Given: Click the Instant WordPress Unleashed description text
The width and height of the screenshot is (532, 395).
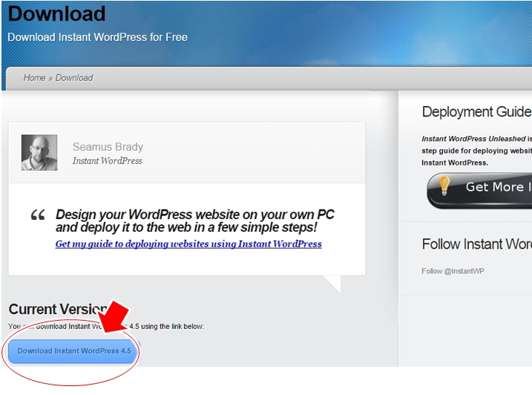Looking at the screenshot, I should click(x=476, y=151).
